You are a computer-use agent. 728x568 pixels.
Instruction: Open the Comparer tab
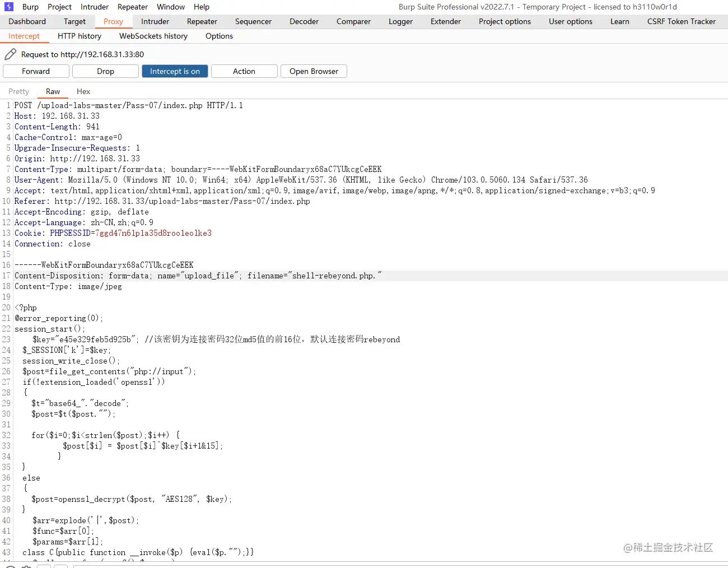pos(353,21)
